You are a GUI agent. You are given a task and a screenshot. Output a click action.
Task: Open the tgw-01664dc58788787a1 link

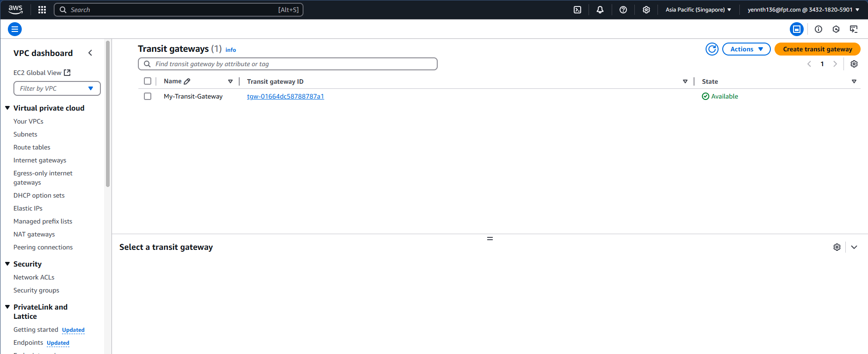(x=285, y=96)
